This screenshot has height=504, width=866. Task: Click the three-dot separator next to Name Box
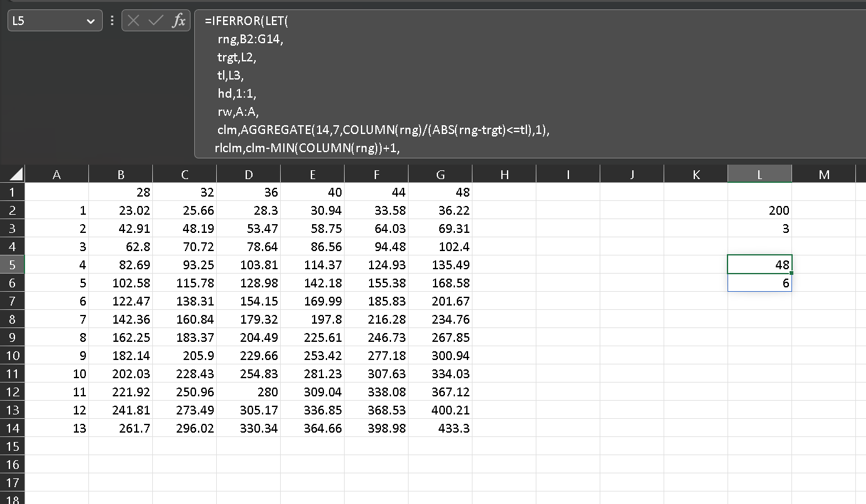112,19
